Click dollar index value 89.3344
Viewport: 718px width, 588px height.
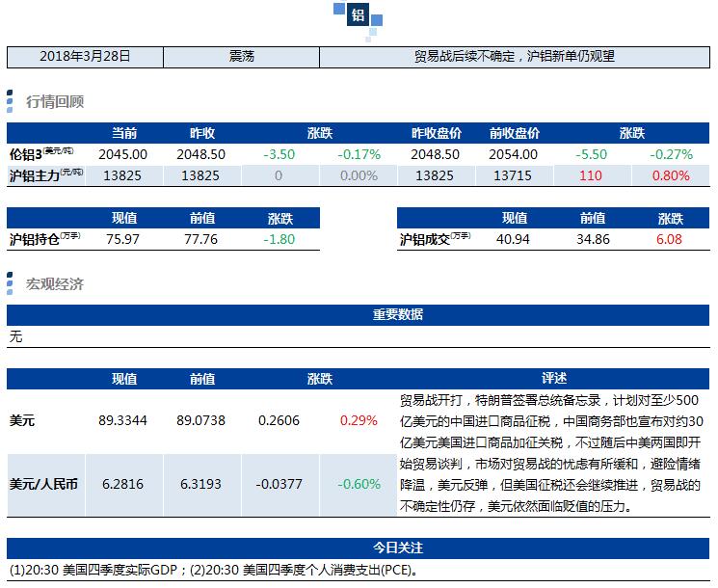click(122, 420)
